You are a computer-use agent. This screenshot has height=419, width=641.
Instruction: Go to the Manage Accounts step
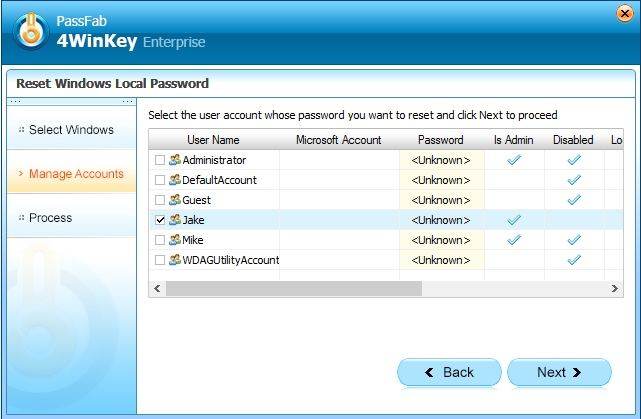(x=75, y=174)
